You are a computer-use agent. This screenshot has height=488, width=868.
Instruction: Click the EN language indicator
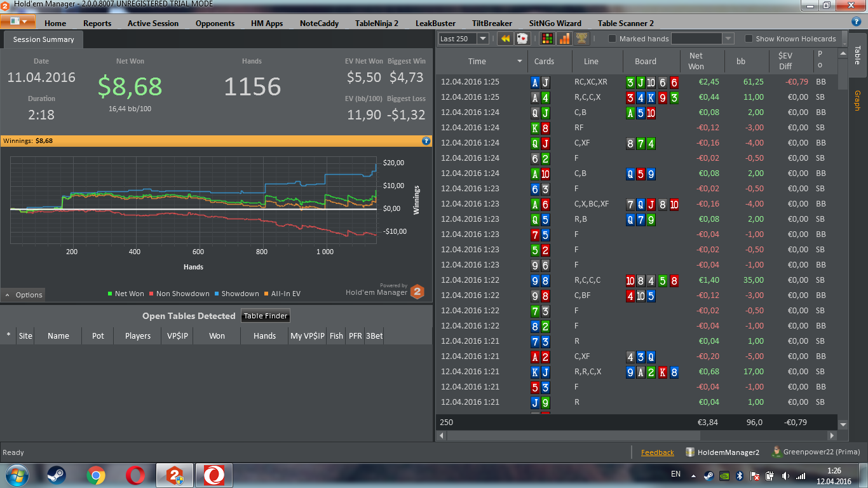click(x=675, y=474)
